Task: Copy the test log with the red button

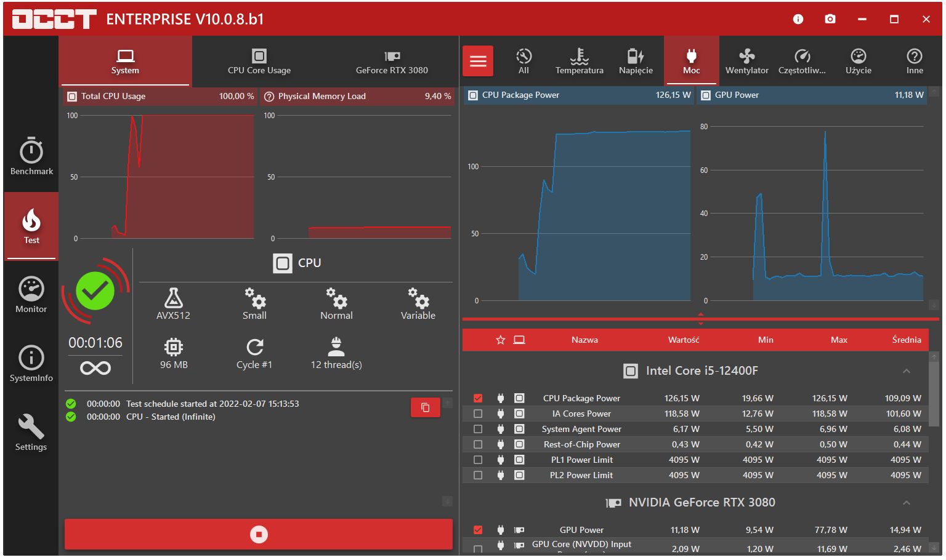Action: (425, 407)
